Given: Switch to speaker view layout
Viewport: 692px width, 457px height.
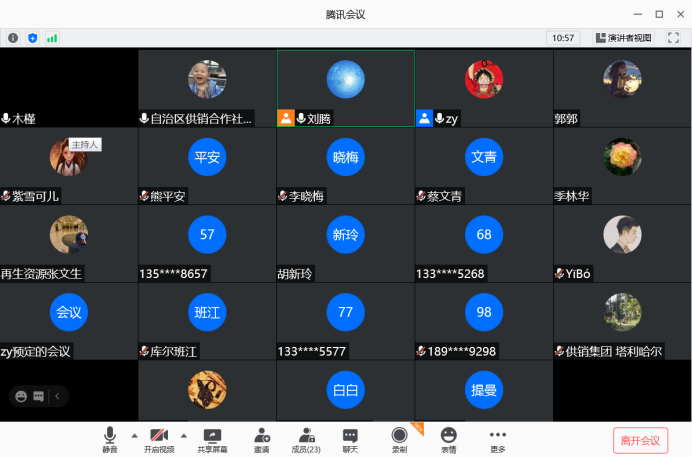Looking at the screenshot, I should coord(623,38).
